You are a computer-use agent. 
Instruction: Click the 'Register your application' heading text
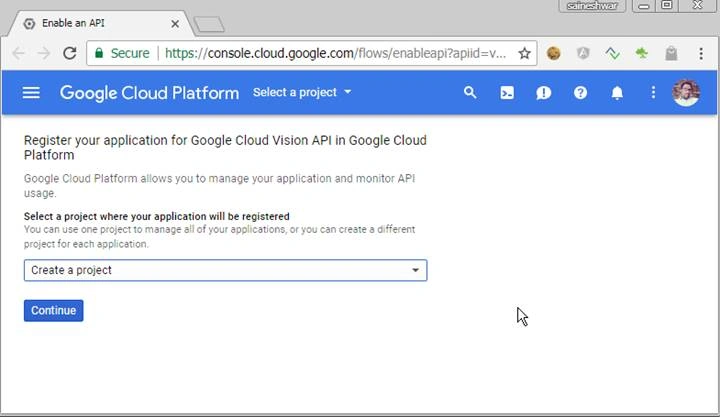[225, 147]
